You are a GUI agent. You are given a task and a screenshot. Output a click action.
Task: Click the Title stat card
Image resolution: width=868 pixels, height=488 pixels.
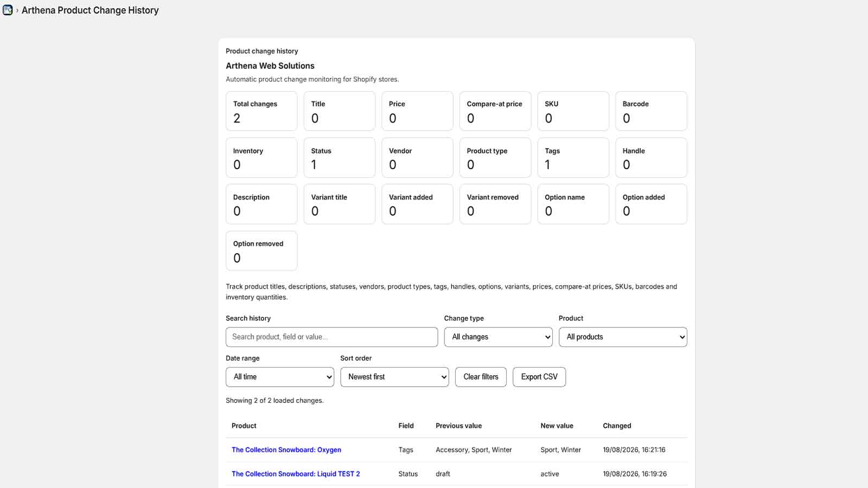tap(340, 111)
